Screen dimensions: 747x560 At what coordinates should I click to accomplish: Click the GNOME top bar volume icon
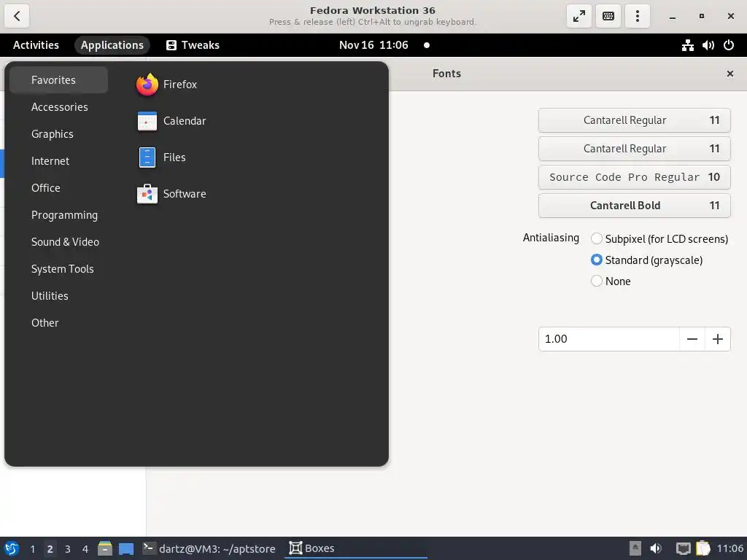[x=708, y=45]
